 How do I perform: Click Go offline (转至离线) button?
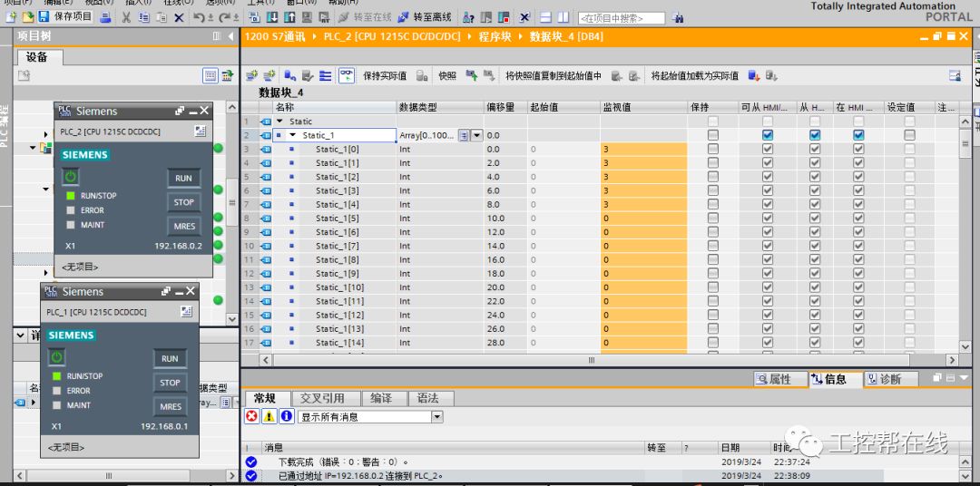tap(425, 17)
